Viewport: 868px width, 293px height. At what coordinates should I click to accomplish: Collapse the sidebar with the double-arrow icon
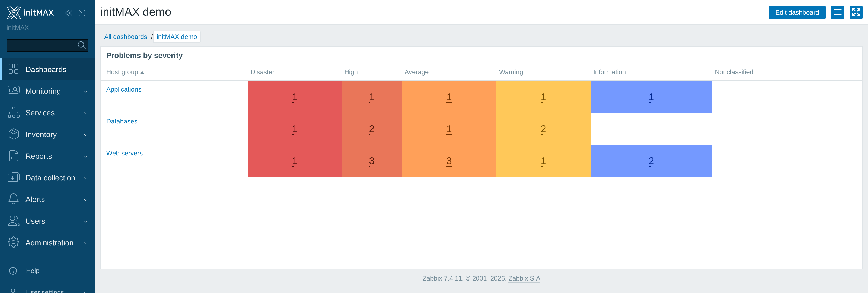pos(69,13)
